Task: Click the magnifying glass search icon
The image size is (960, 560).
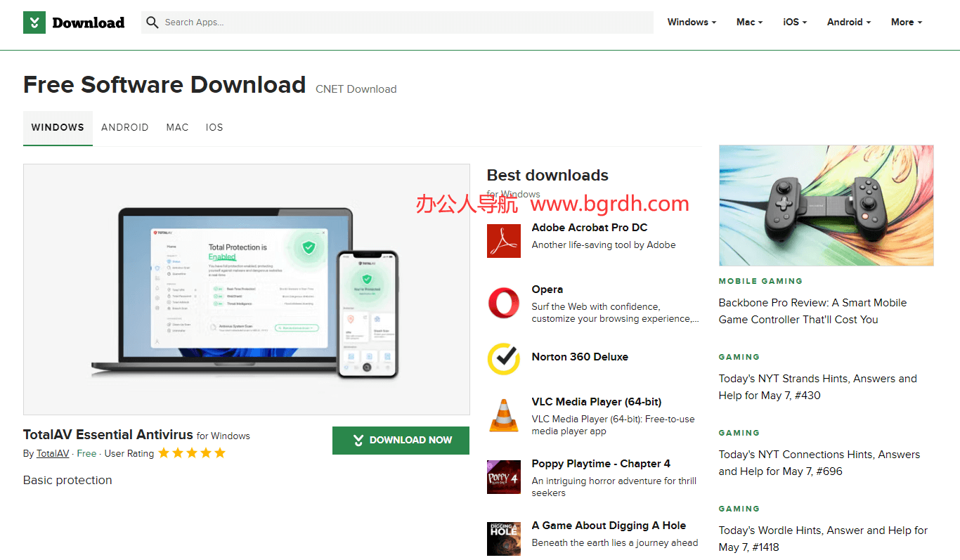Action: (153, 22)
